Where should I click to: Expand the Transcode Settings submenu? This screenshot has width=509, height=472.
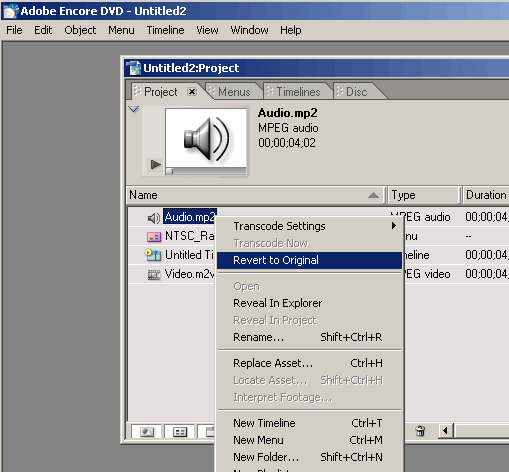309,226
